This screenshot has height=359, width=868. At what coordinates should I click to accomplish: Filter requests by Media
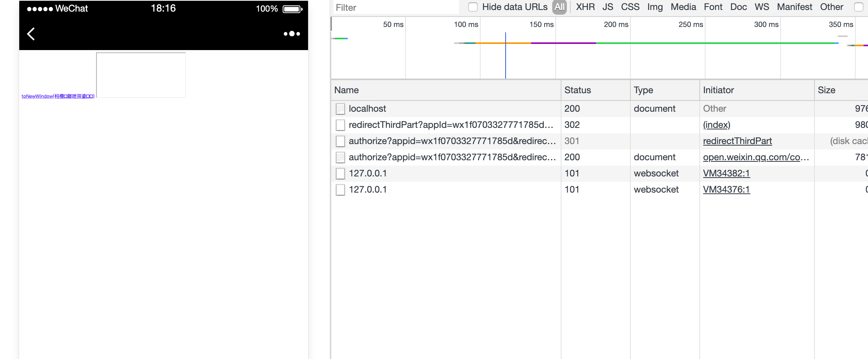pyautogui.click(x=683, y=7)
